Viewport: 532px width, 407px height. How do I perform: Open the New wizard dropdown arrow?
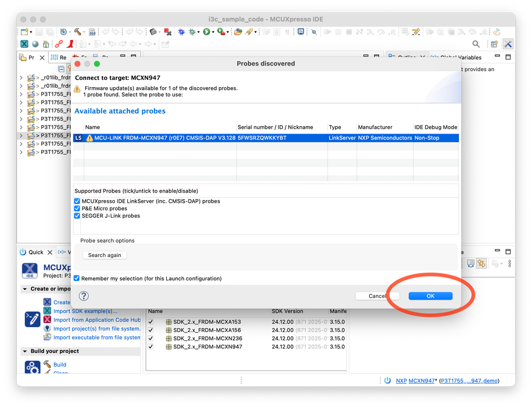coord(31,32)
